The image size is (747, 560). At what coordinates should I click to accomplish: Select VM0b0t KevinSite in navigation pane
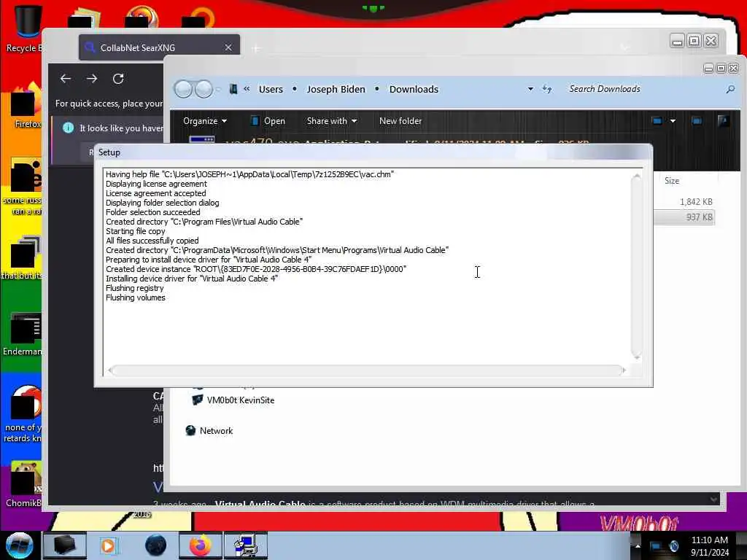pyautogui.click(x=233, y=400)
